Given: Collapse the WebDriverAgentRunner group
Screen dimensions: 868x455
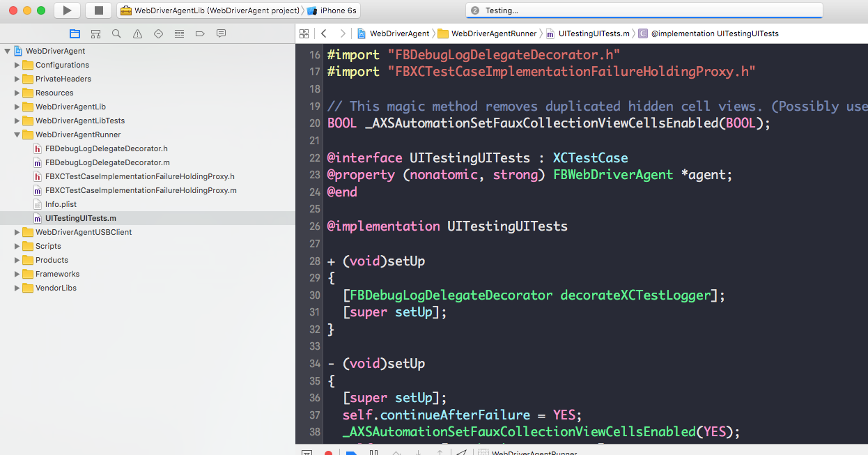Looking at the screenshot, I should (x=17, y=134).
